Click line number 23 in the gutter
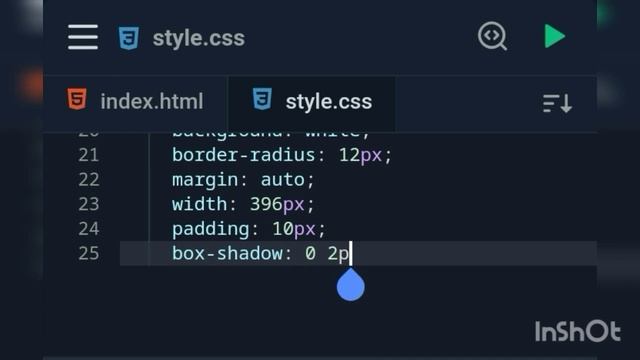 click(x=89, y=204)
